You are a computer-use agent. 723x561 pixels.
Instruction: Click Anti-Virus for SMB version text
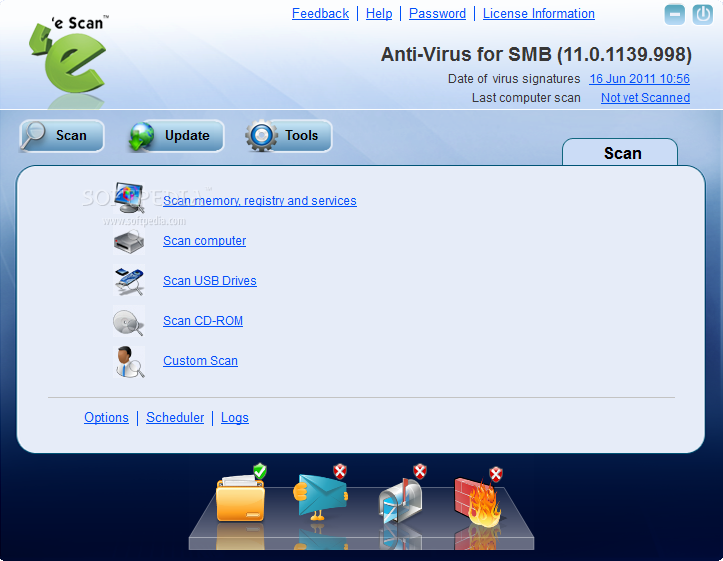[536, 54]
